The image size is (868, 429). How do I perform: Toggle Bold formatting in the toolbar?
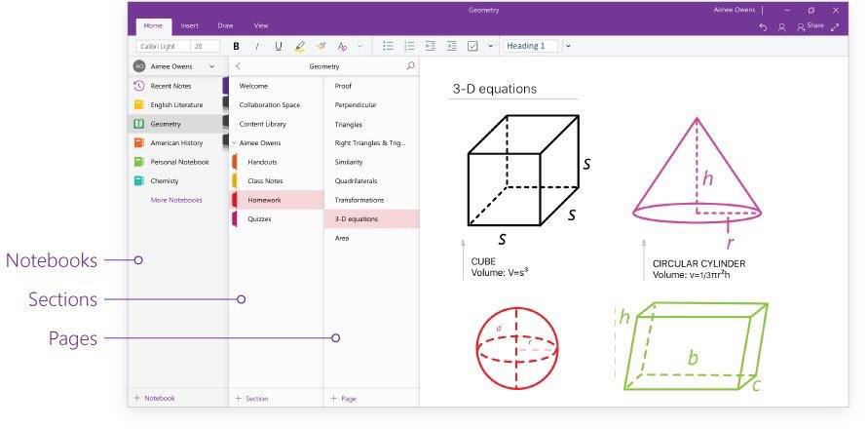coord(237,47)
